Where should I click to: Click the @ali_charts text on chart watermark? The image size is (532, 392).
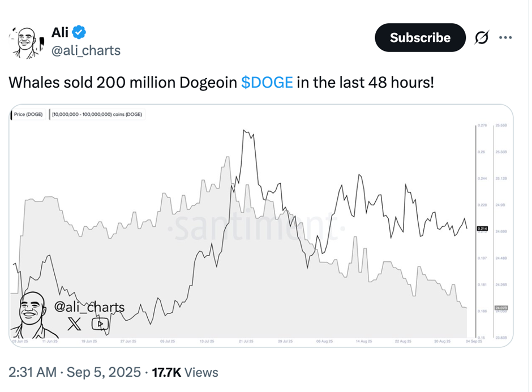89,307
